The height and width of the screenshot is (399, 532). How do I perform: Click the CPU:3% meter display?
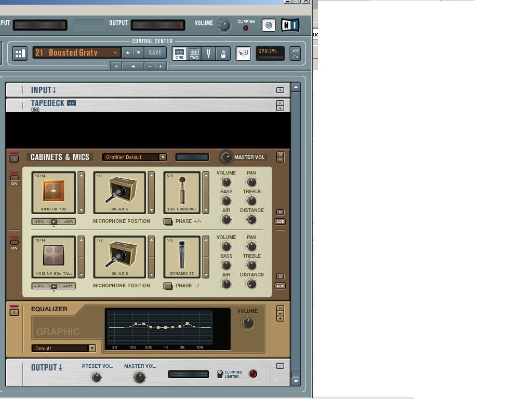point(270,54)
